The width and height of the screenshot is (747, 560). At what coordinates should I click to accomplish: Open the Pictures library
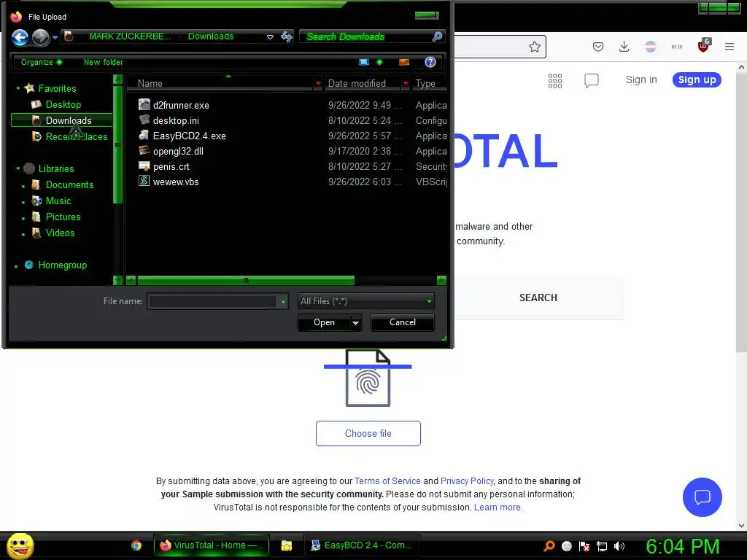click(63, 217)
